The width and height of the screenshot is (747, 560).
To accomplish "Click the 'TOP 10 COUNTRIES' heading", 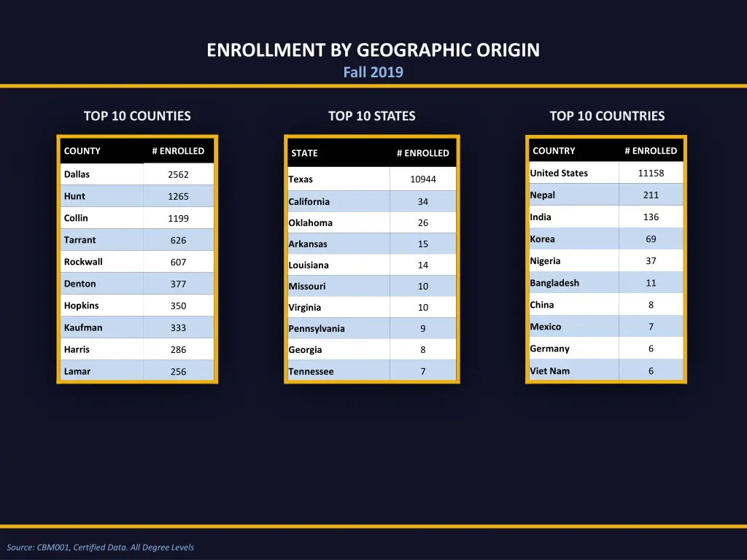I will [607, 116].
